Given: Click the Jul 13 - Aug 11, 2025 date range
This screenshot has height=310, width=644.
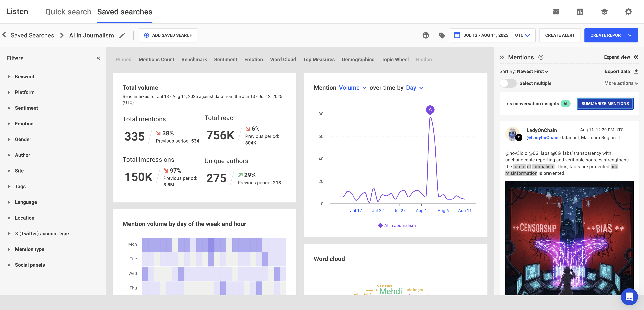Looking at the screenshot, I should click(x=486, y=35).
